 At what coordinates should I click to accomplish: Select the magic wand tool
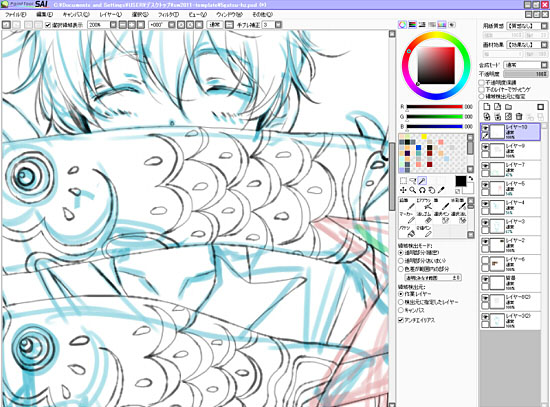(x=422, y=181)
